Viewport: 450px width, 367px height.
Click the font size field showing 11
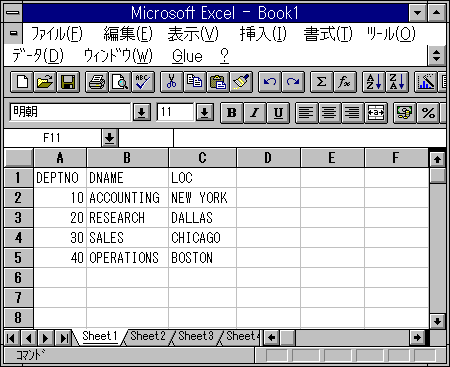point(175,112)
